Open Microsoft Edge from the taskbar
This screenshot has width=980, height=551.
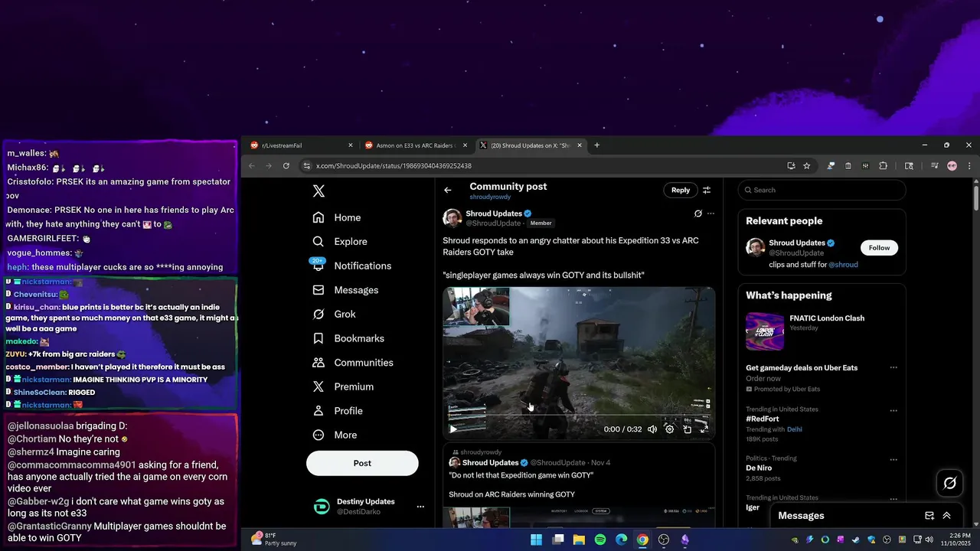[622, 540]
